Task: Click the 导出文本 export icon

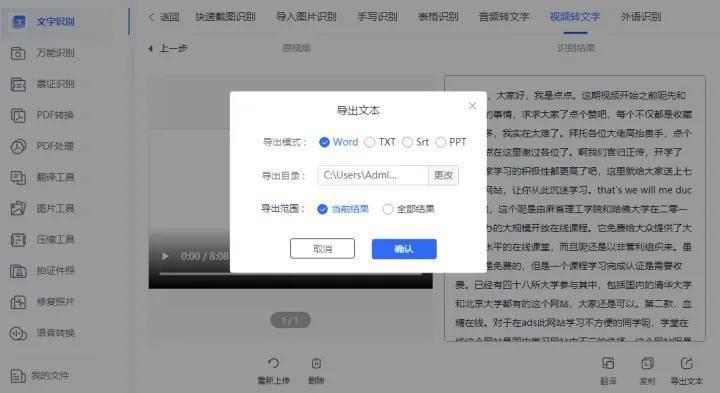Action: pos(686,363)
